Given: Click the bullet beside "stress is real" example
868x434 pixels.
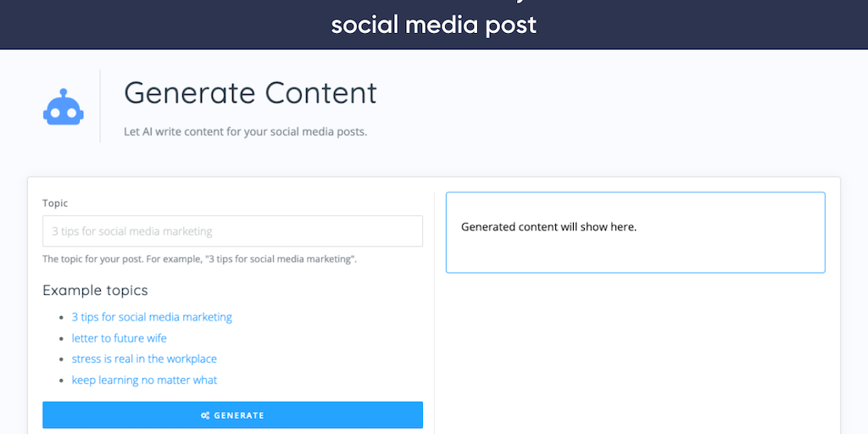Looking at the screenshot, I should pyautogui.click(x=62, y=359).
